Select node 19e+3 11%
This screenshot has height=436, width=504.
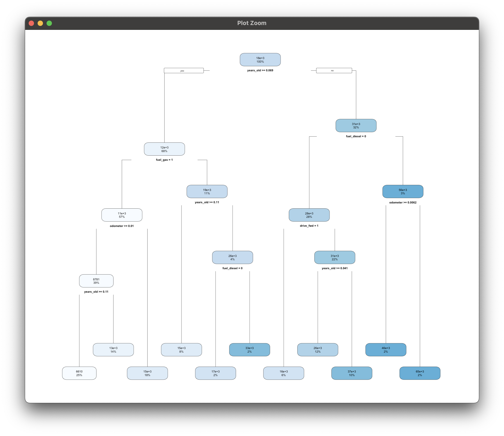207,191
